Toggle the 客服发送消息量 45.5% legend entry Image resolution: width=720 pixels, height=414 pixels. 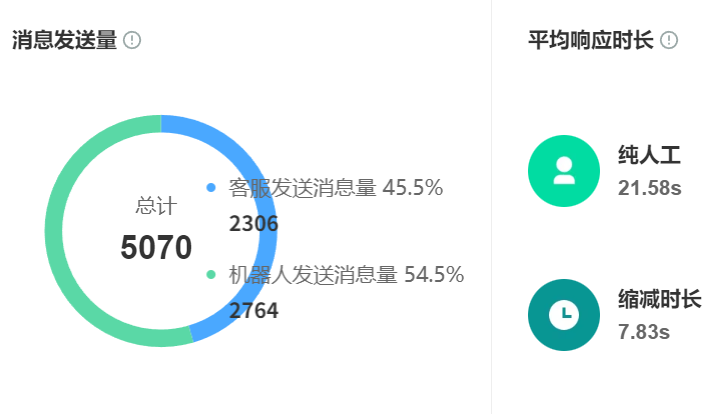click(335, 188)
